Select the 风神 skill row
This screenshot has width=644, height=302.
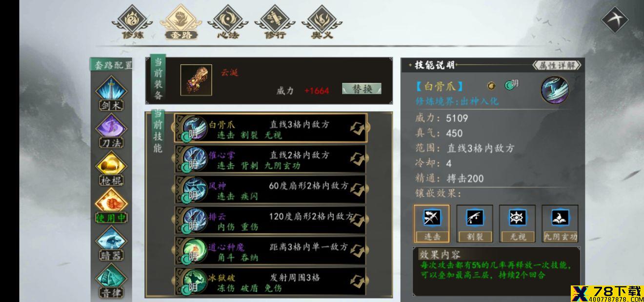pyautogui.click(x=271, y=189)
